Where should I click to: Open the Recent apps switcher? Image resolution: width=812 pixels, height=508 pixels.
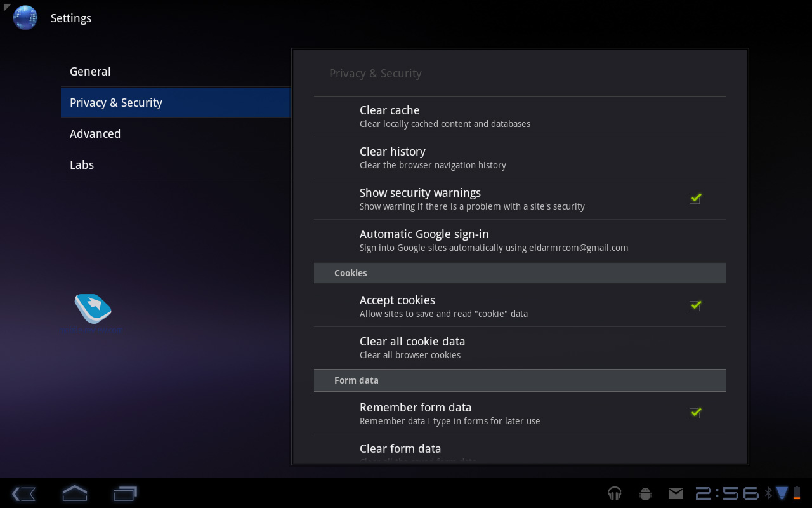125,493
